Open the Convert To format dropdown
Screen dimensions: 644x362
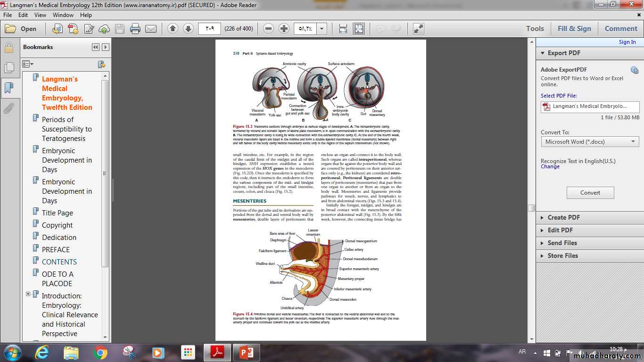(x=590, y=142)
